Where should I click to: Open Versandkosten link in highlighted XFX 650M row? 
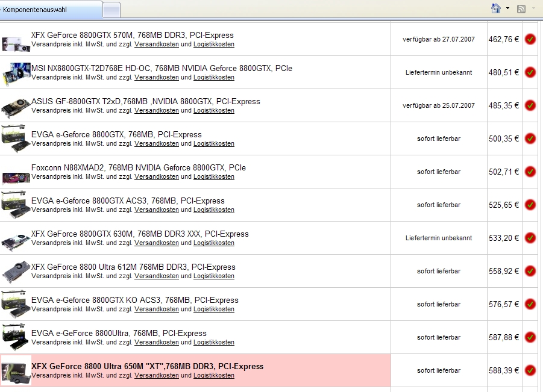157,375
